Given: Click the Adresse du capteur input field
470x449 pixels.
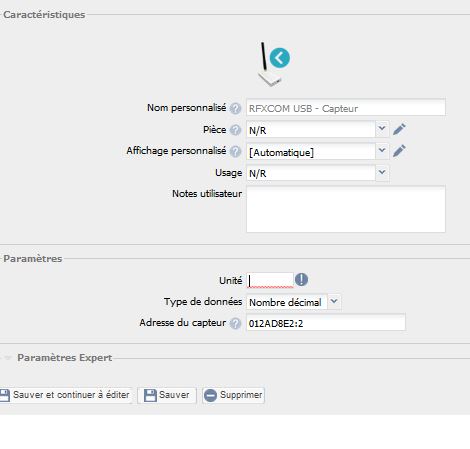Looking at the screenshot, I should tap(326, 323).
